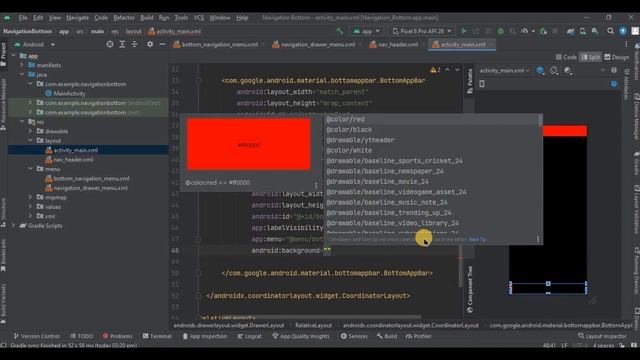Open the App Inspection tool window
This screenshot has width=640, height=360.
tap(204, 336)
